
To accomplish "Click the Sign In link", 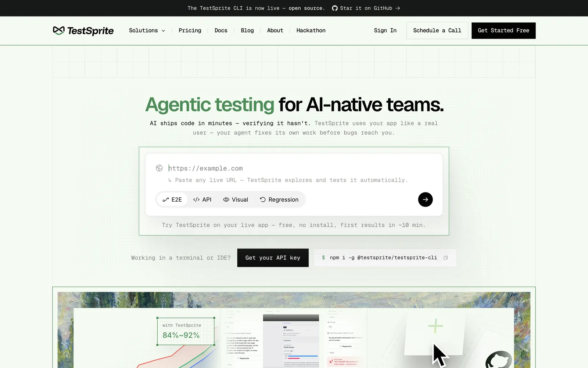I will (385, 31).
